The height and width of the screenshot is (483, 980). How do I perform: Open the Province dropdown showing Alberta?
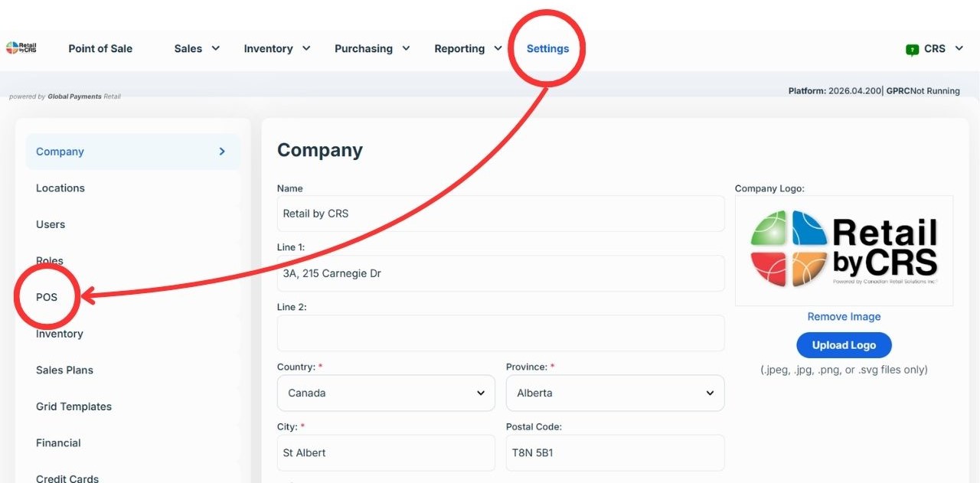click(x=615, y=393)
